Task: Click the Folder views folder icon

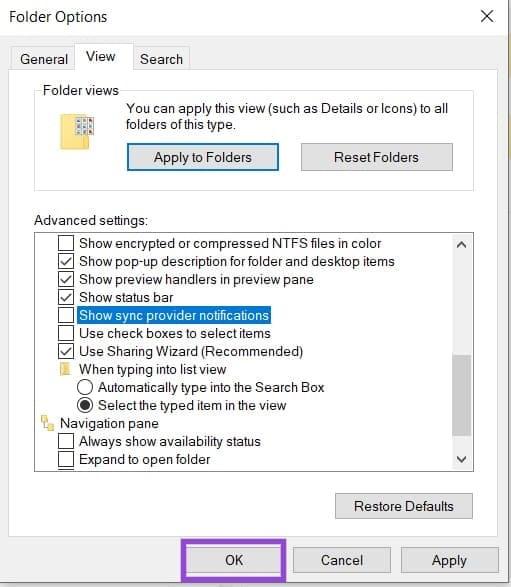Action: [77, 132]
